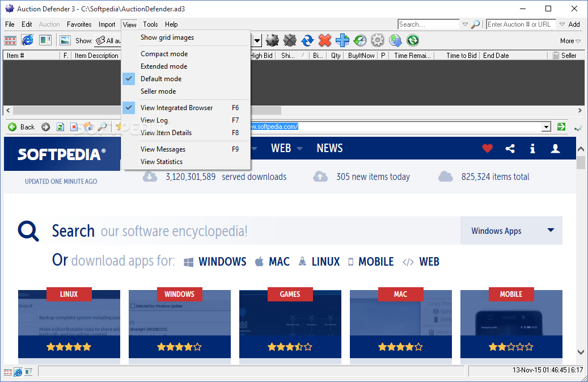Click the blue refresh arrows icon

pos(307,40)
